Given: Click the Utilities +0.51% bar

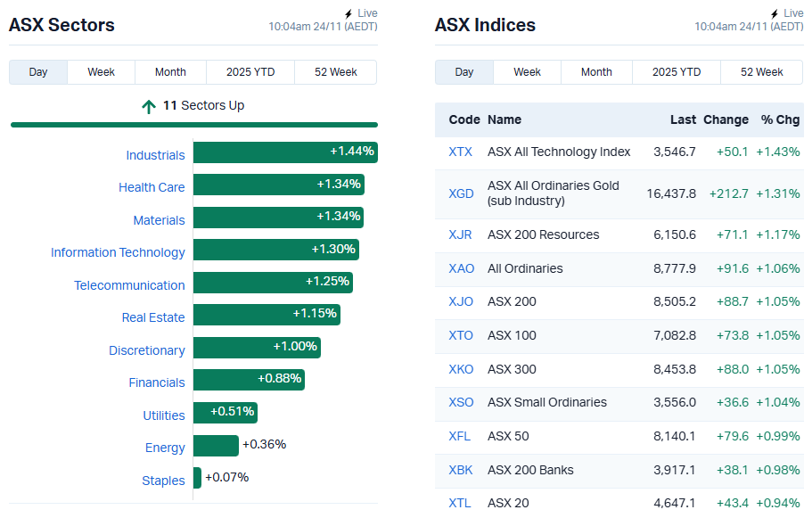Looking at the screenshot, I should pos(226,413).
